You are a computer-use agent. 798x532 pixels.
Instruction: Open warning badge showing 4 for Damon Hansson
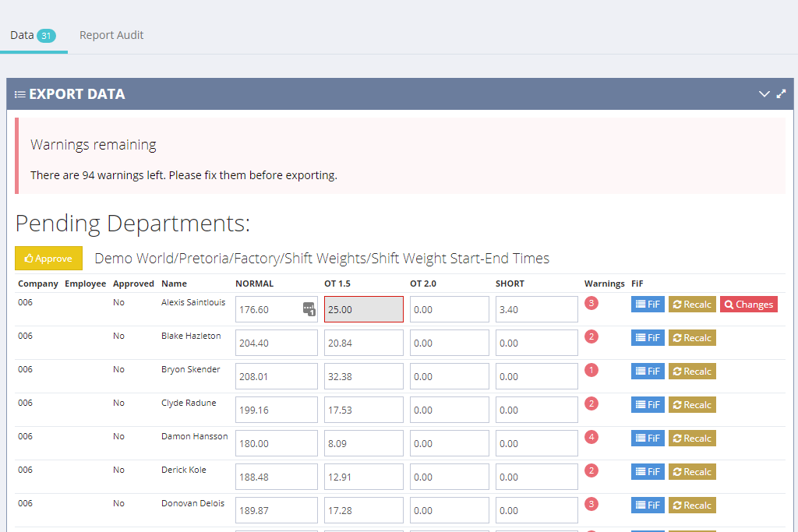(591, 437)
